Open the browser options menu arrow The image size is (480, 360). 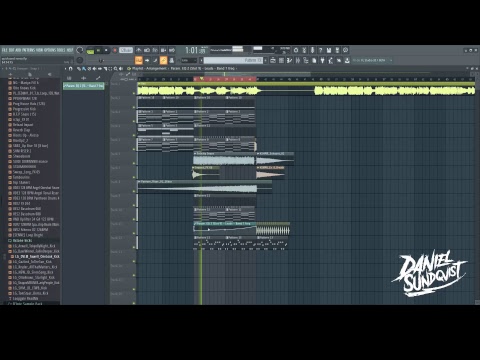tap(3, 68)
